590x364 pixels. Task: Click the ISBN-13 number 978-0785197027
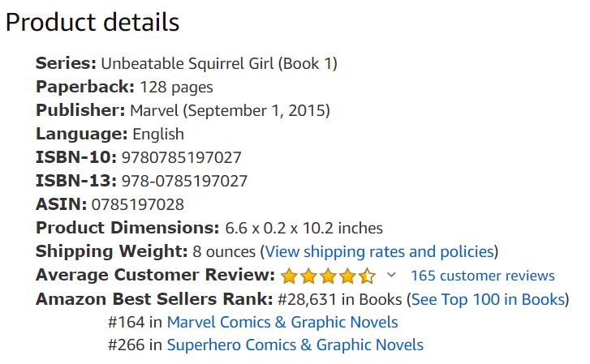pyautogui.click(x=184, y=181)
